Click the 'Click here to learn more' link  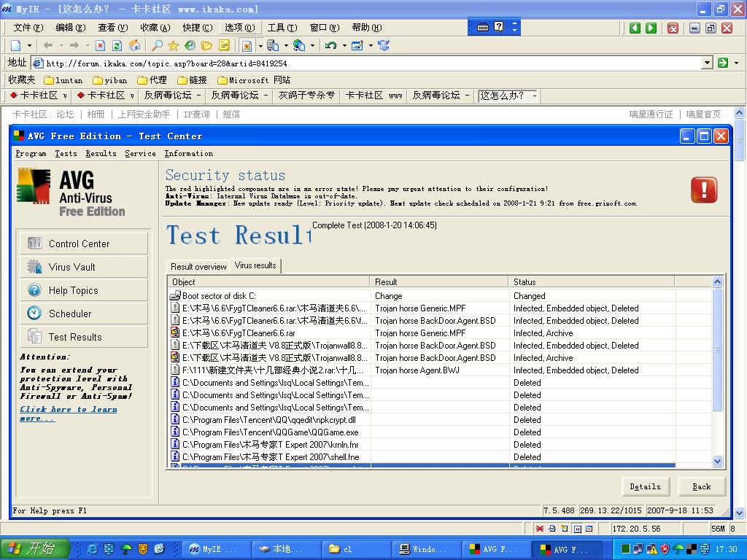[x=68, y=413]
